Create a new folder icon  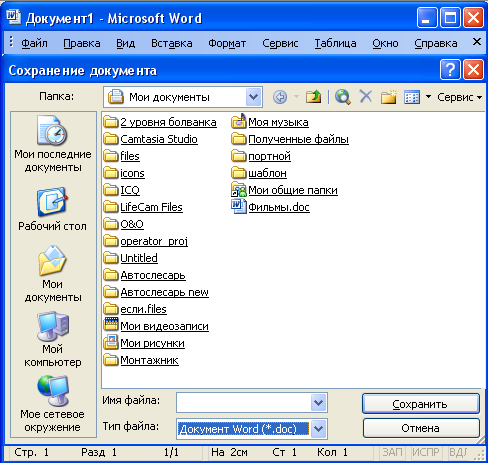pos(389,97)
